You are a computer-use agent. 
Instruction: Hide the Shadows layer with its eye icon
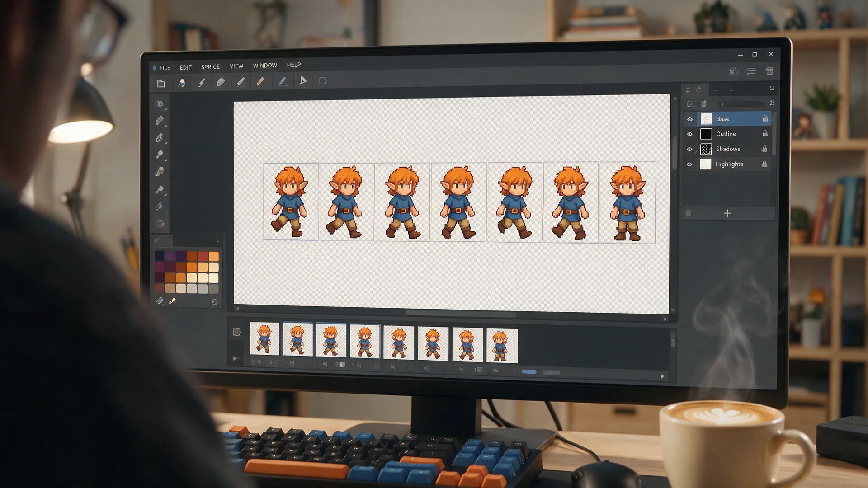pyautogui.click(x=690, y=149)
